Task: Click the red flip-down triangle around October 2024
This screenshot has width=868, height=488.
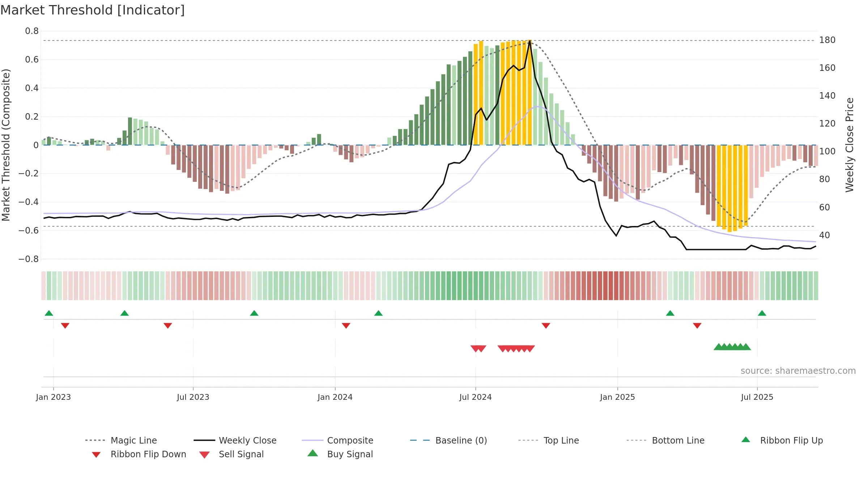Action: coord(546,326)
